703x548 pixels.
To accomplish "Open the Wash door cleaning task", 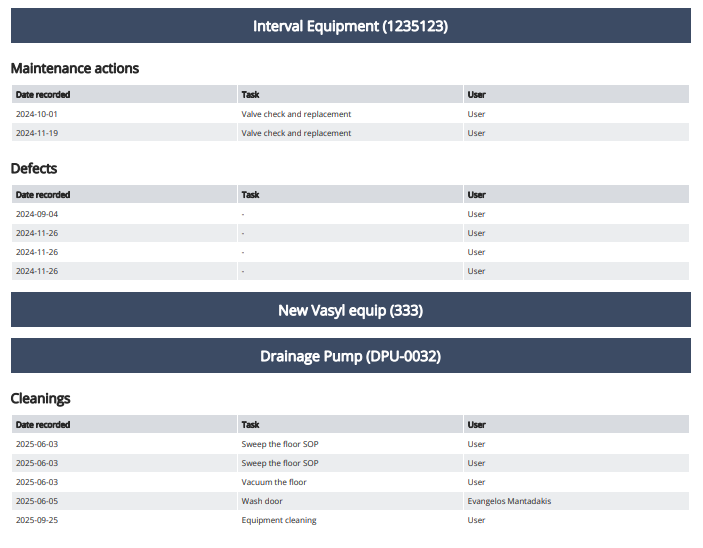I will click(x=261, y=501).
